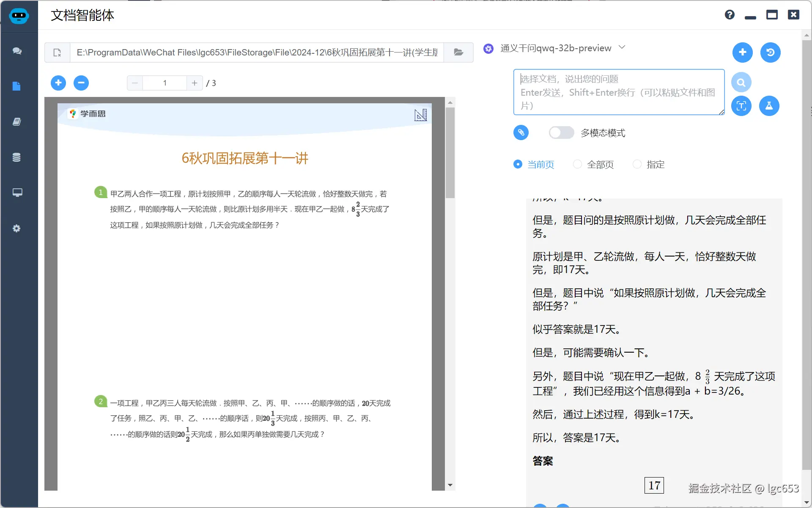The height and width of the screenshot is (508, 812).
Task: Click the blue attachment paperclip icon
Action: coord(521,133)
